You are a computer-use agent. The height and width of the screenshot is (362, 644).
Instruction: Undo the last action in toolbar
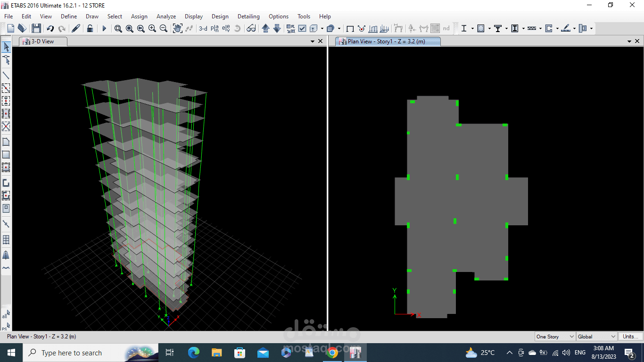coord(50,28)
